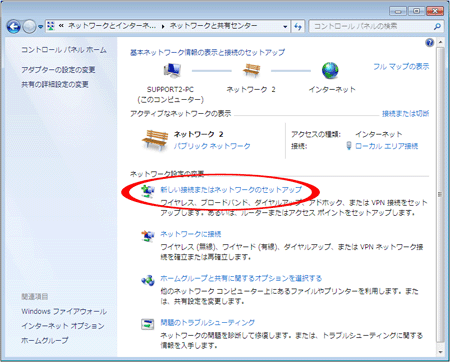Click 接続または切断 link
The height and width of the screenshot is (362, 450).
405,114
